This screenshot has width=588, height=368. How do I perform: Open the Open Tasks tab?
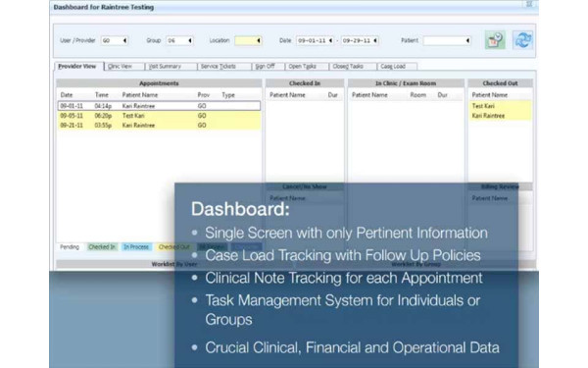click(307, 67)
